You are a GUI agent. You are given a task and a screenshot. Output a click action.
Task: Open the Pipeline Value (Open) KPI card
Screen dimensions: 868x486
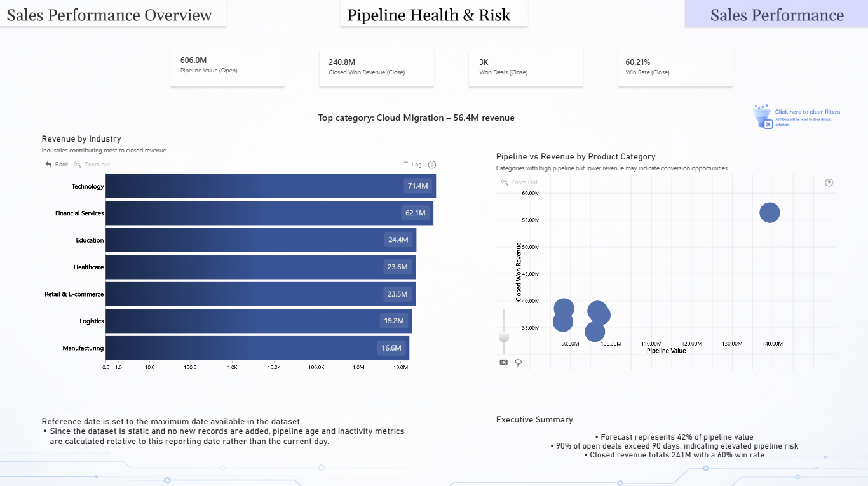tap(227, 68)
